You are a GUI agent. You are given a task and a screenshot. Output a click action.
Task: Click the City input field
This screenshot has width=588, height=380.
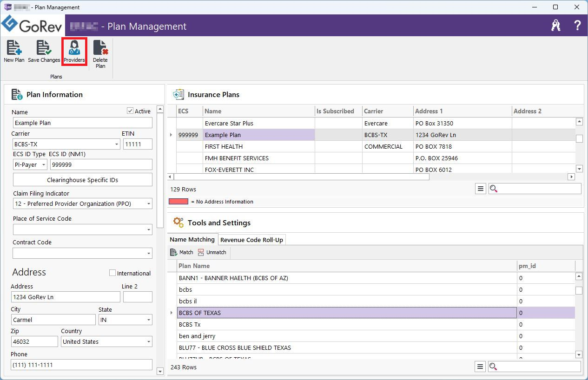[53, 320]
